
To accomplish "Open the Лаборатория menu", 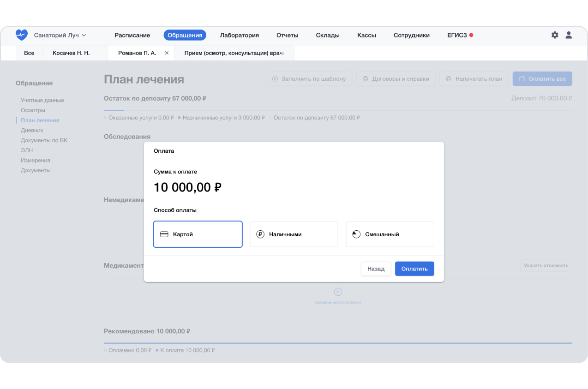I will (x=239, y=35).
